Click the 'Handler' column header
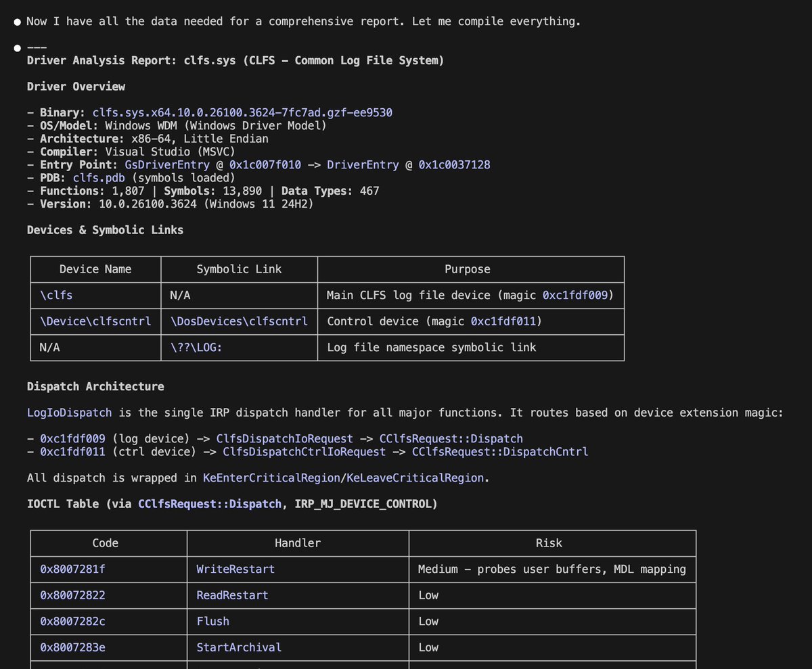This screenshot has height=669, width=812. coord(297,543)
